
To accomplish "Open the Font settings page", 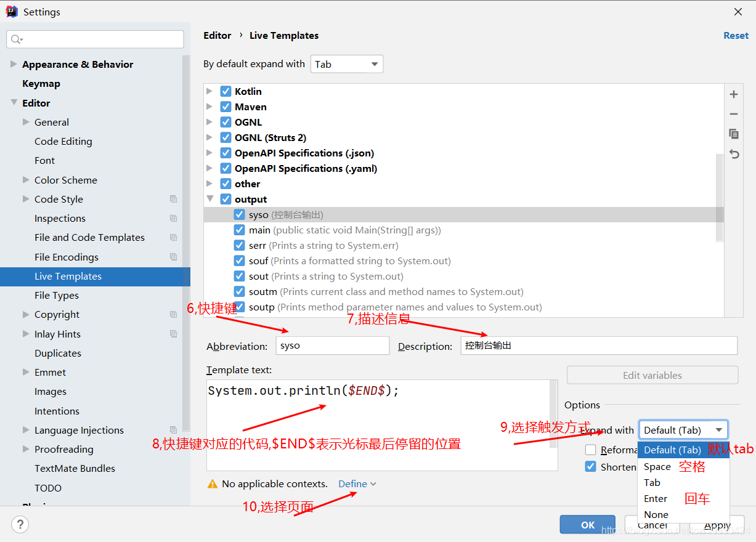I will 44,161.
